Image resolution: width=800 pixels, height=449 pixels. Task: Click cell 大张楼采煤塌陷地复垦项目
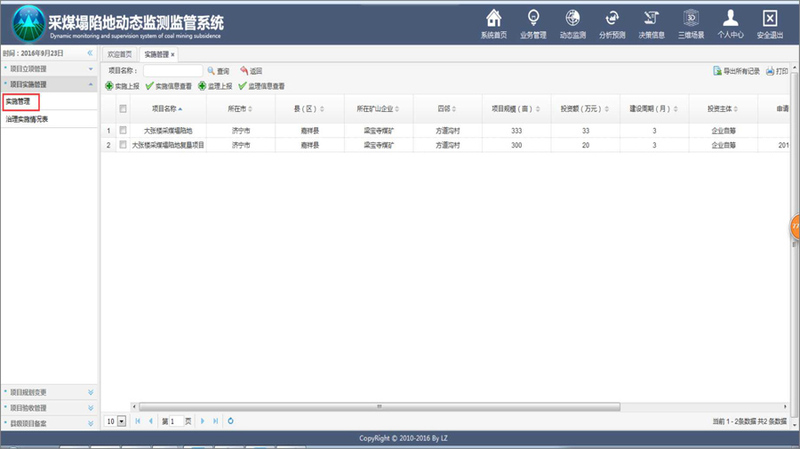[168, 145]
